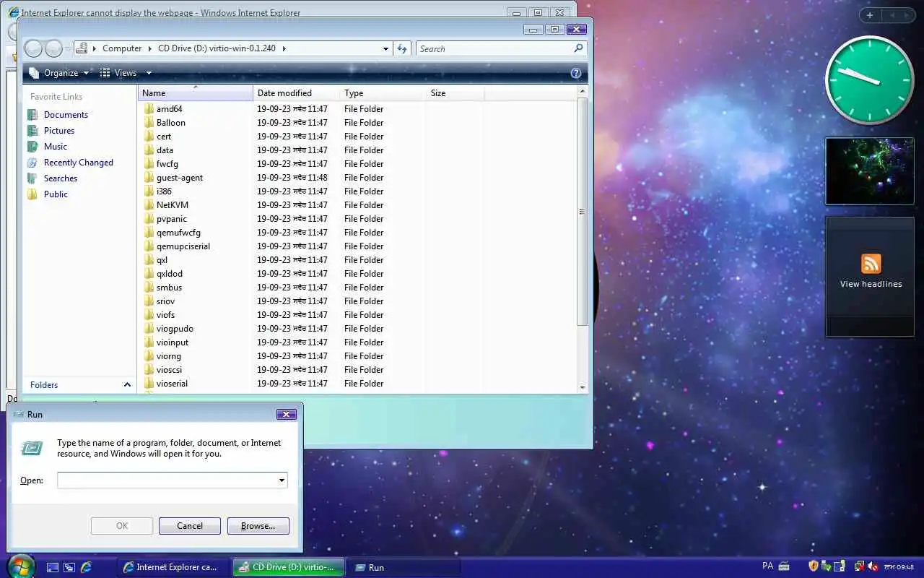Viewport: 924px width, 578px height.
Task: Click the Windows Security Alerts shield tray icon
Action: [x=814, y=566]
